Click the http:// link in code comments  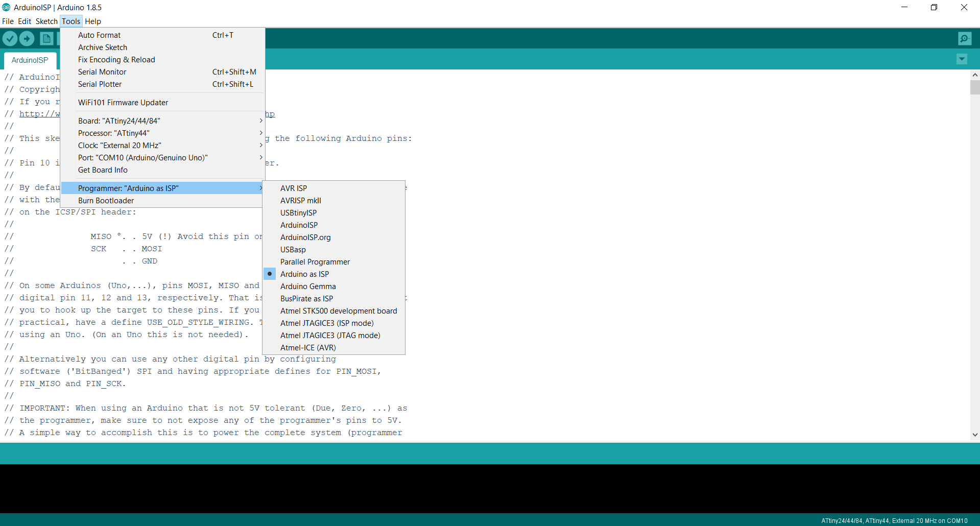click(39, 114)
